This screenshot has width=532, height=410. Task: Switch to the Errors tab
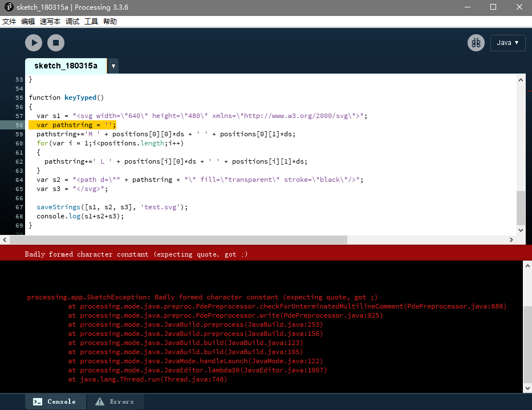point(116,401)
